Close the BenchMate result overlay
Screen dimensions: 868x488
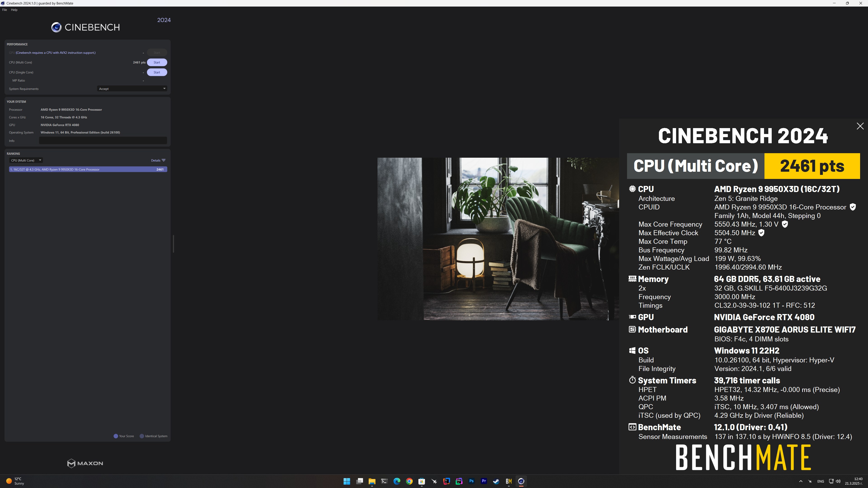(x=860, y=126)
